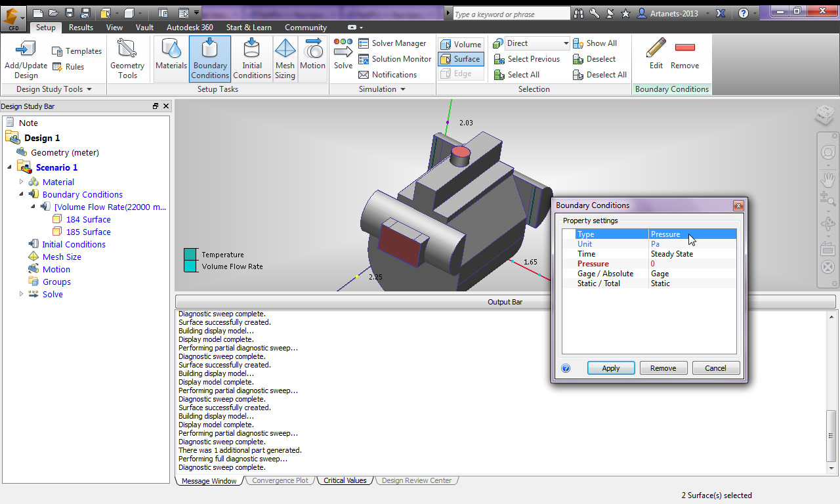Image resolution: width=840 pixels, height=504 pixels.
Task: Open the Type value dropdown showing Pressure
Action: [x=692, y=234]
